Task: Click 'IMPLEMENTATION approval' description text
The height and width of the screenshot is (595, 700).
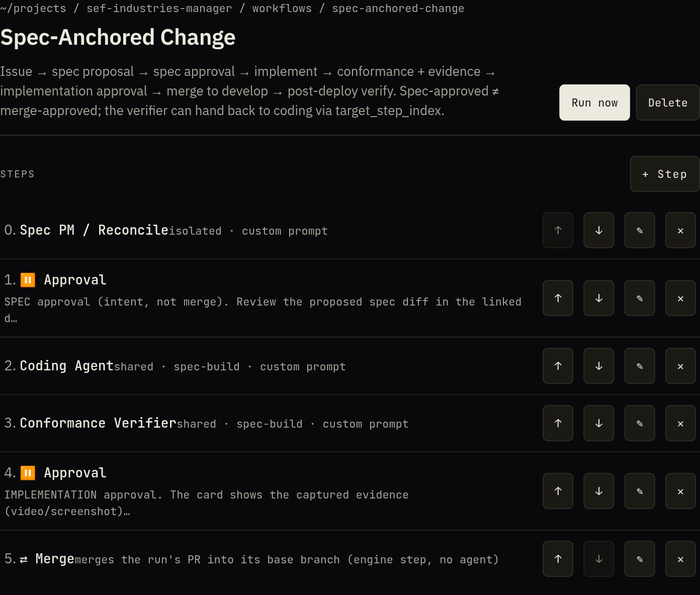Action: [x=206, y=503]
